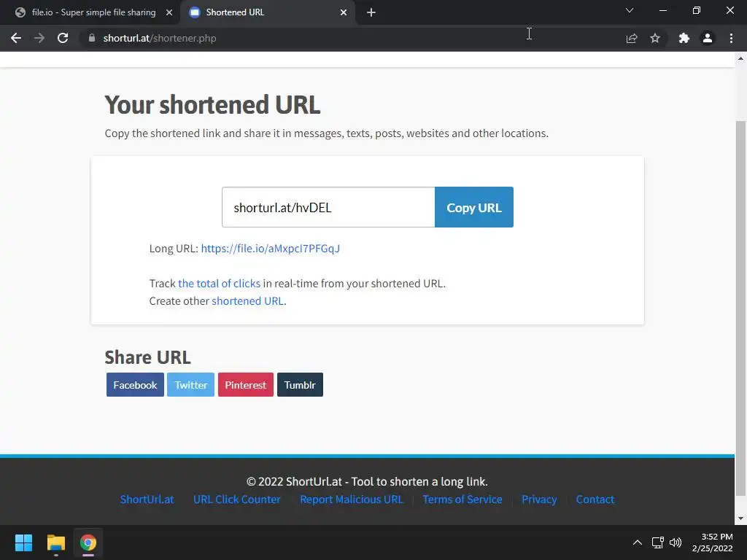Expand the tab search chevron
This screenshot has height=560, width=747.
[630, 10]
